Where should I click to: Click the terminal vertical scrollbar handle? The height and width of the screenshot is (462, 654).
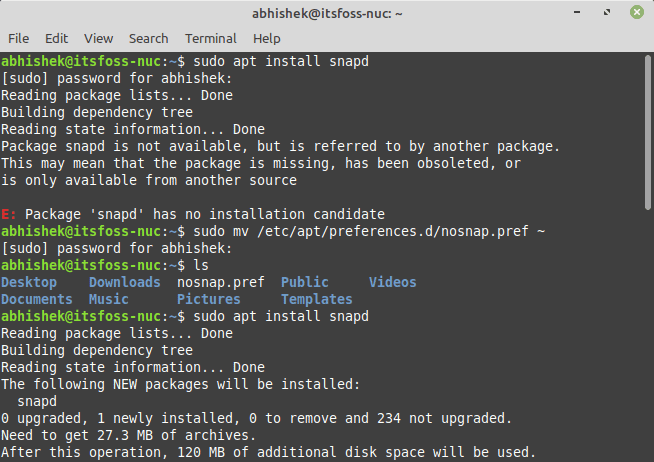click(x=647, y=133)
